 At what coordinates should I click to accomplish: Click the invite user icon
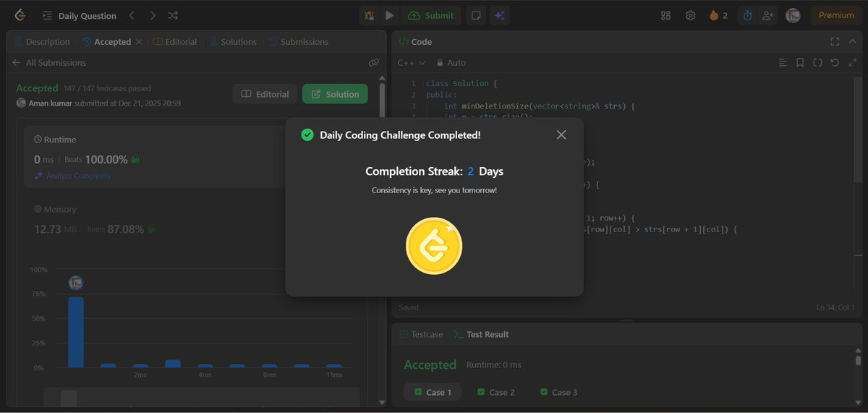pos(768,15)
